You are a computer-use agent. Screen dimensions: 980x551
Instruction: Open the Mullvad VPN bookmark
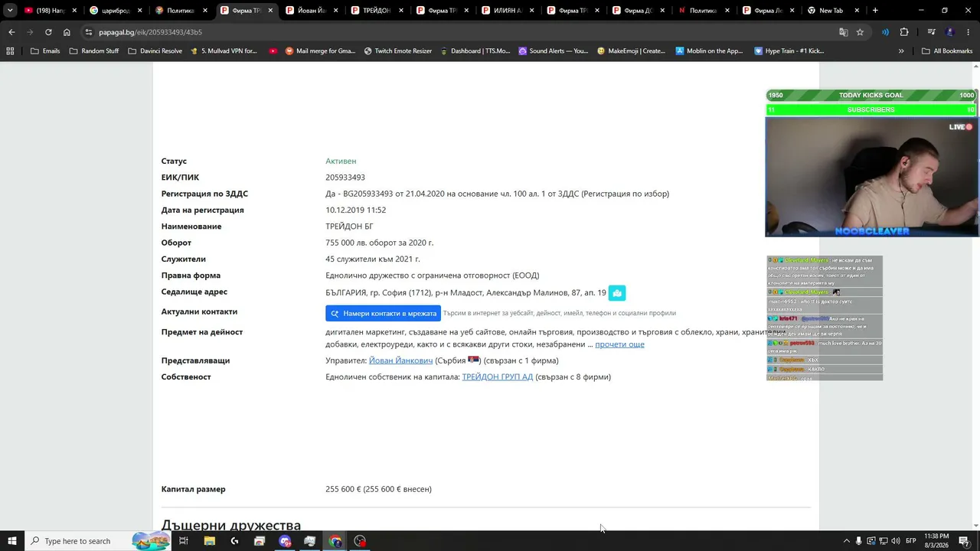(224, 51)
